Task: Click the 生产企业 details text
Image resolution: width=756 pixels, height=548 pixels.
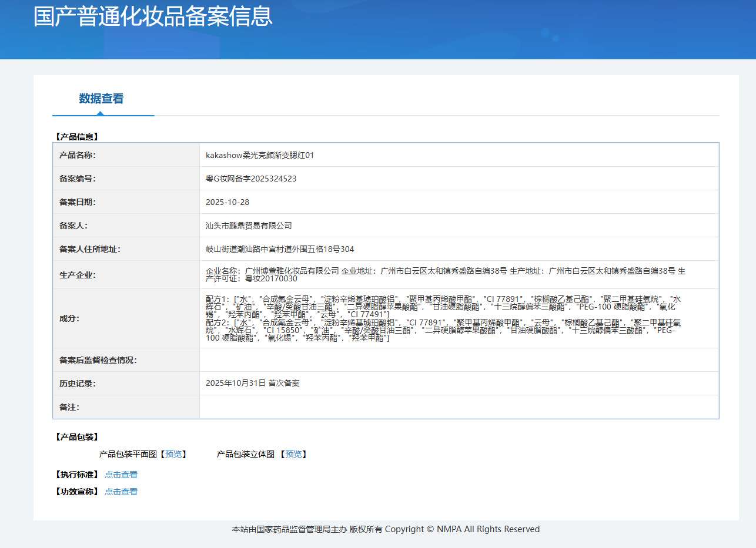Action: (445, 275)
